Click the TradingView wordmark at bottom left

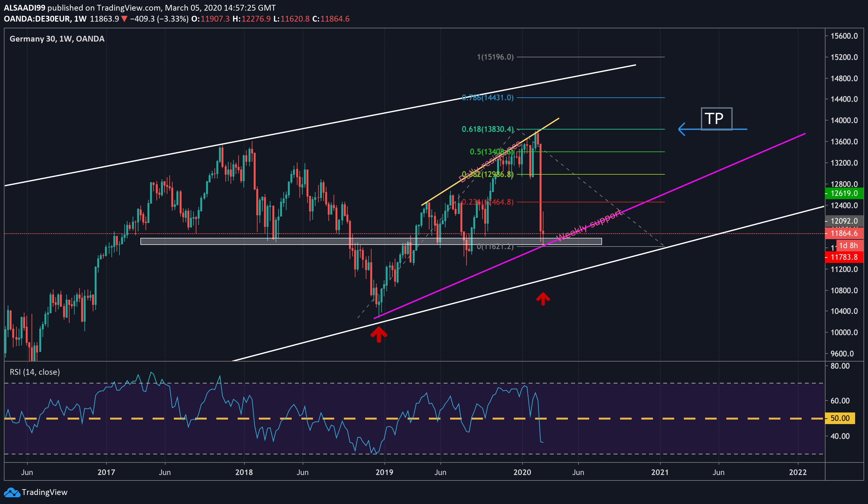[x=44, y=492]
